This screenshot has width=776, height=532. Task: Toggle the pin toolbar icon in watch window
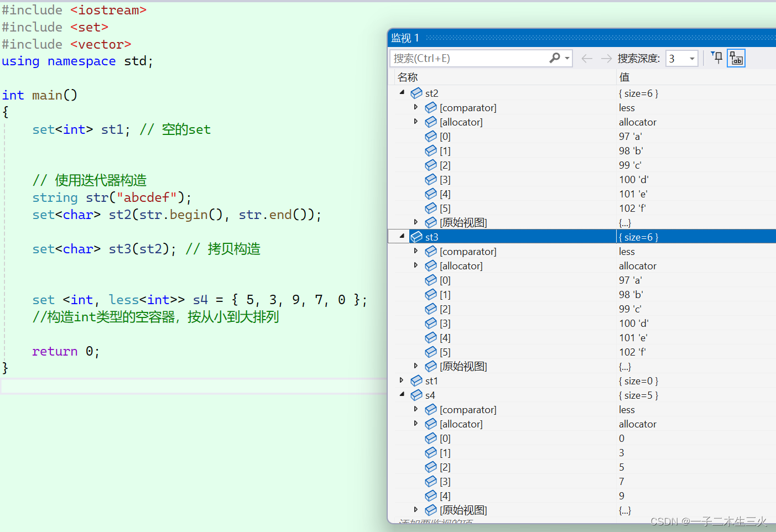point(717,58)
